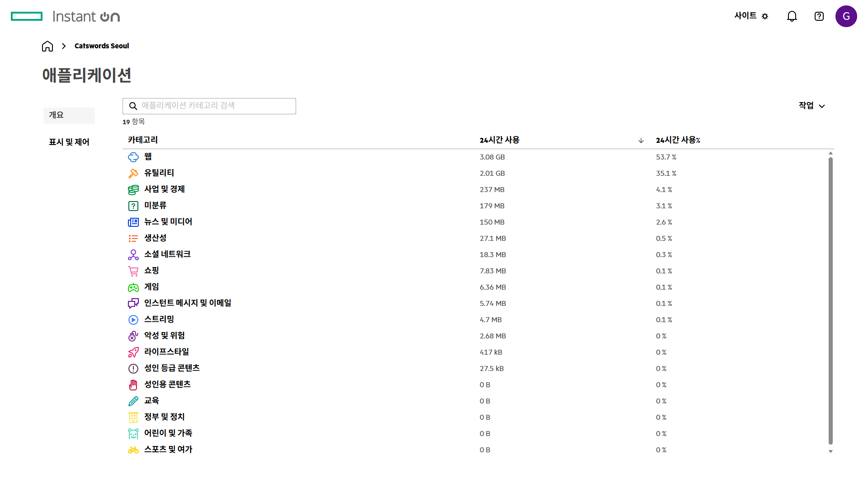Click the Catswords Seoul breadcrumb link
Viewport: 868px width, 488px height.
click(x=102, y=46)
